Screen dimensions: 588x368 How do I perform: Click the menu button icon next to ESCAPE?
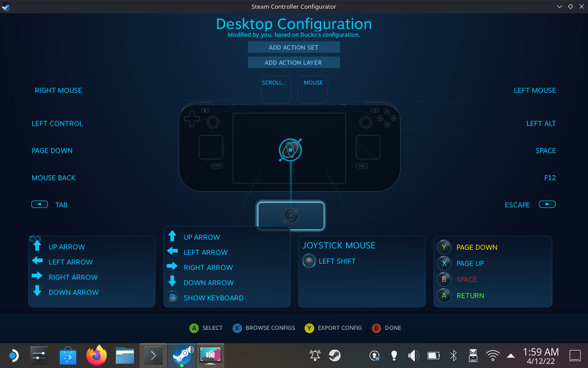(x=547, y=204)
